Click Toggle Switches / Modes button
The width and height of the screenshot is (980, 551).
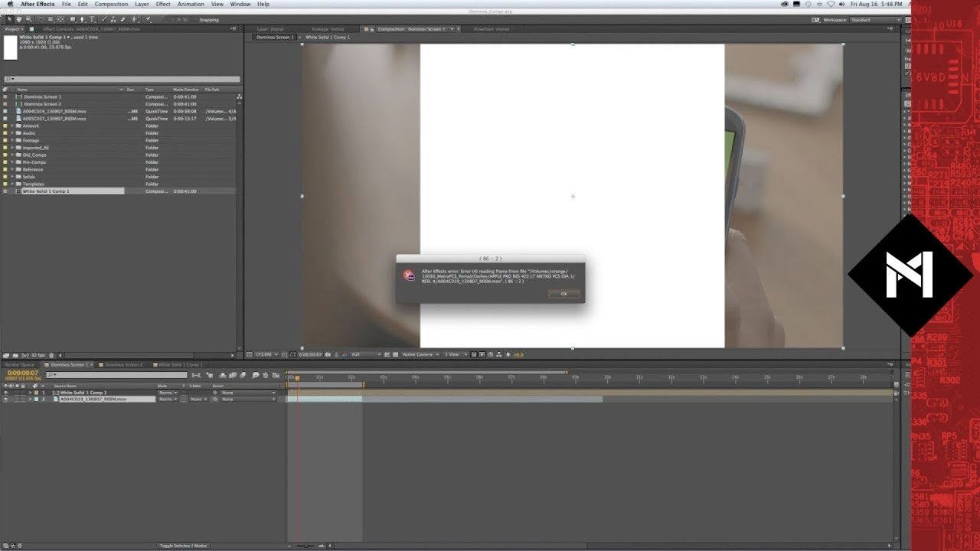(x=183, y=546)
